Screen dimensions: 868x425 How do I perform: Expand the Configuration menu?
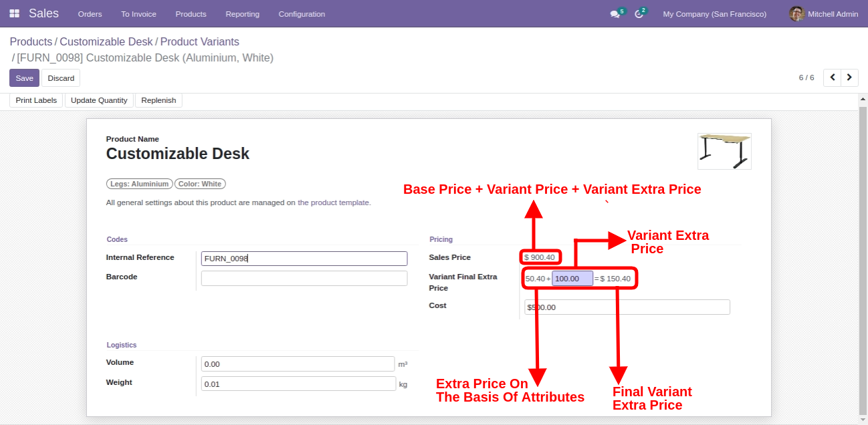pyautogui.click(x=302, y=14)
